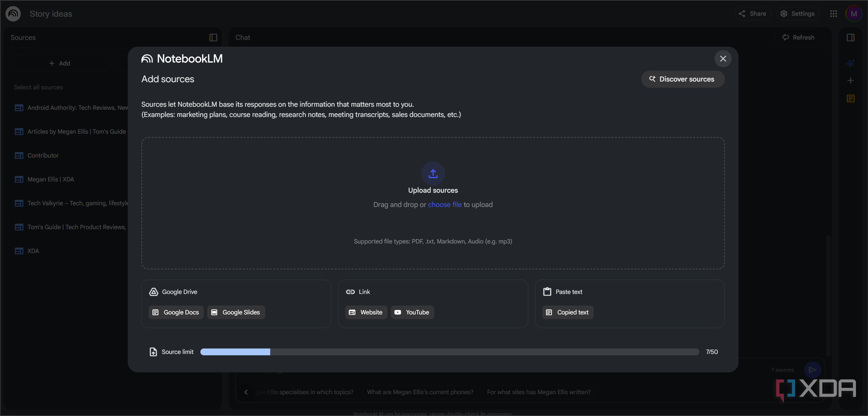Click the Google Drive icon

click(x=154, y=292)
